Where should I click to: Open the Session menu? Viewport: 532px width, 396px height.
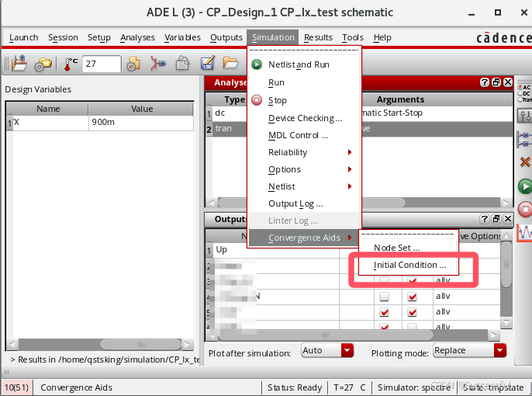(63, 37)
